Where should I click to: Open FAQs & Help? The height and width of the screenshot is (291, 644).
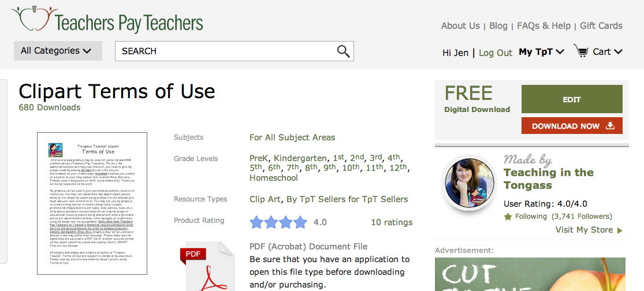click(x=544, y=25)
